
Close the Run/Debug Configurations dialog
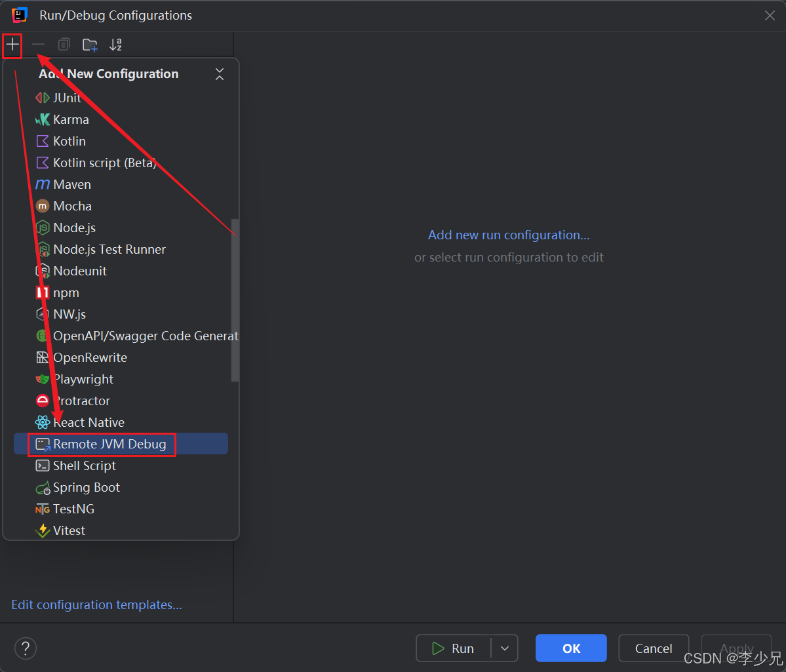pyautogui.click(x=770, y=16)
